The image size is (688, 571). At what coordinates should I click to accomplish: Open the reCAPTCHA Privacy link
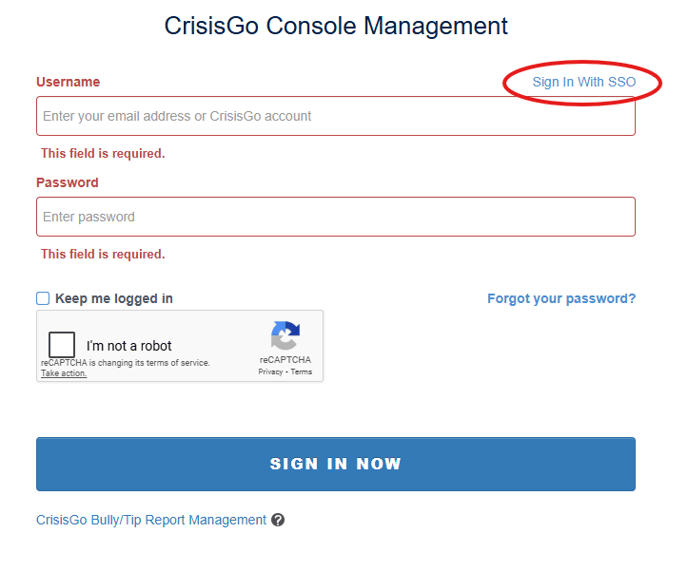[270, 372]
